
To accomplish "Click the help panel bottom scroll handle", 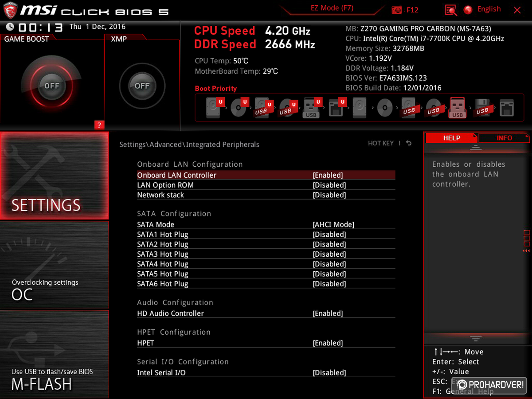I will tap(476, 339).
